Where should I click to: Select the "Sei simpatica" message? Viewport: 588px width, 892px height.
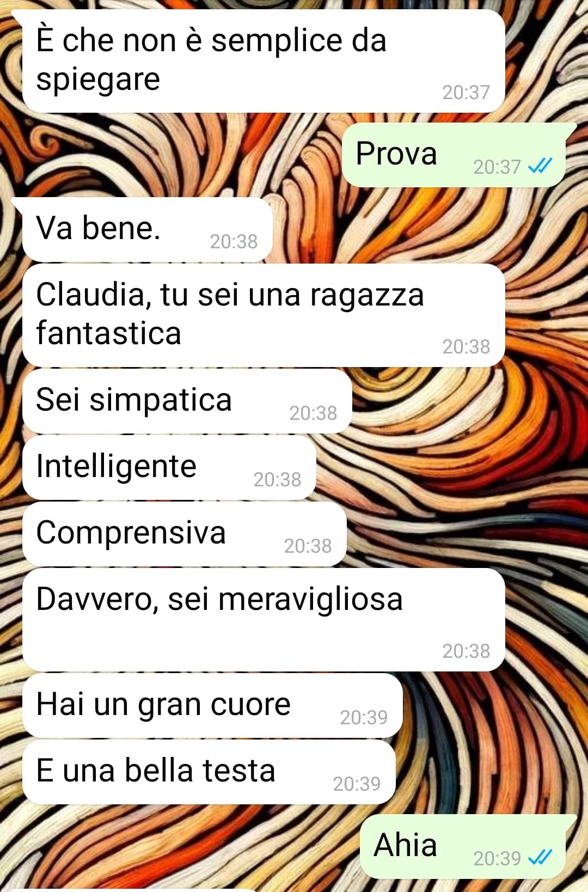coord(187,401)
